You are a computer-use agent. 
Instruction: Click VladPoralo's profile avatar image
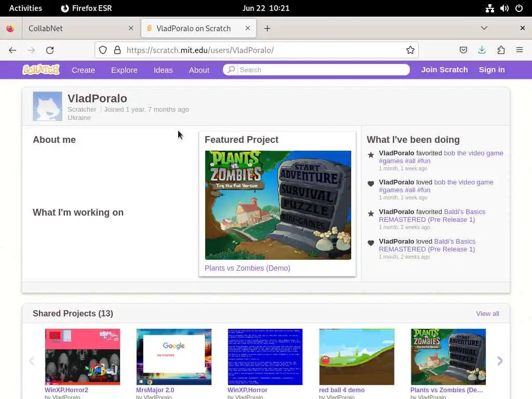pos(47,106)
